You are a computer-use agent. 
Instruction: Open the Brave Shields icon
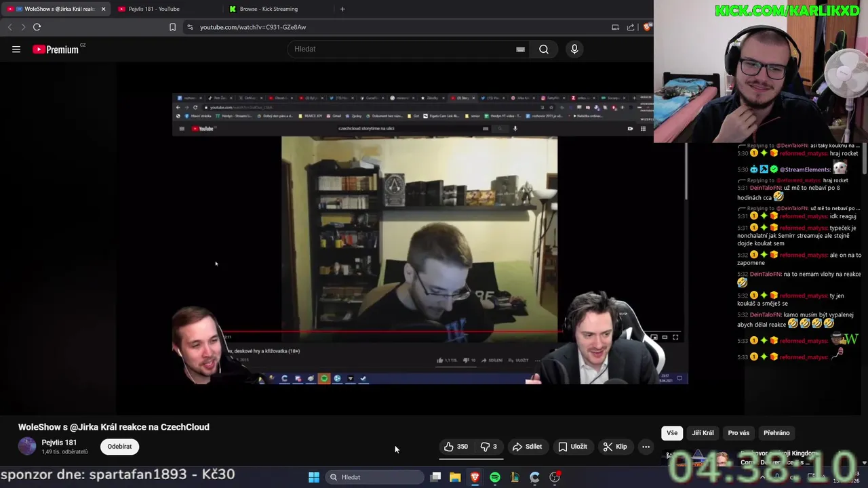pos(648,27)
